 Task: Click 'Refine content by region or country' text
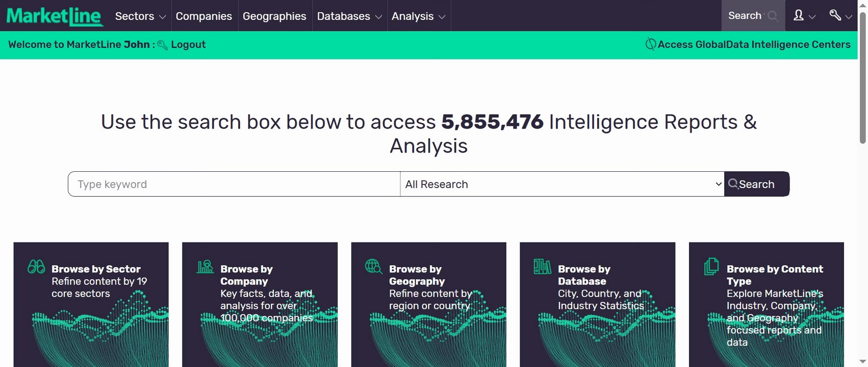430,300
